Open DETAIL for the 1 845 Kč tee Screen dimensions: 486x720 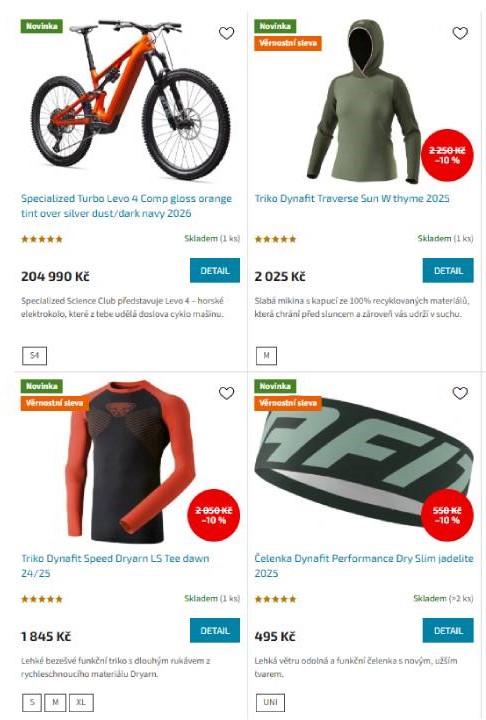215,630
